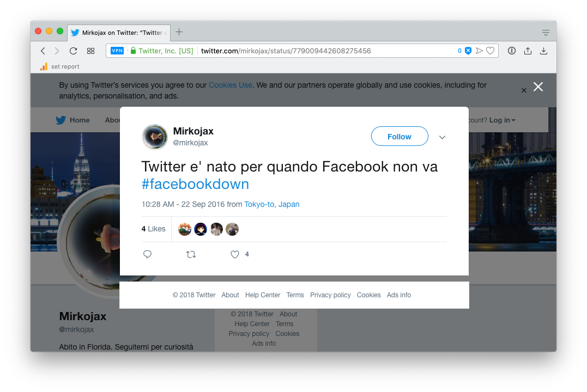Click the reply speech bubble icon

(147, 254)
